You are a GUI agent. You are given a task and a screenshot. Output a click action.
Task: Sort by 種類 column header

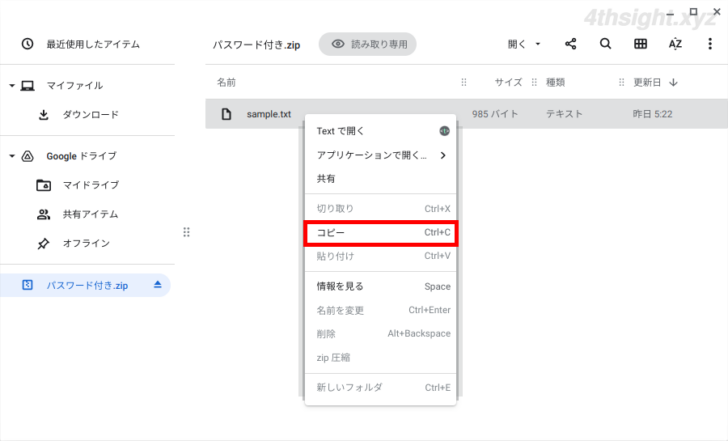coord(555,83)
